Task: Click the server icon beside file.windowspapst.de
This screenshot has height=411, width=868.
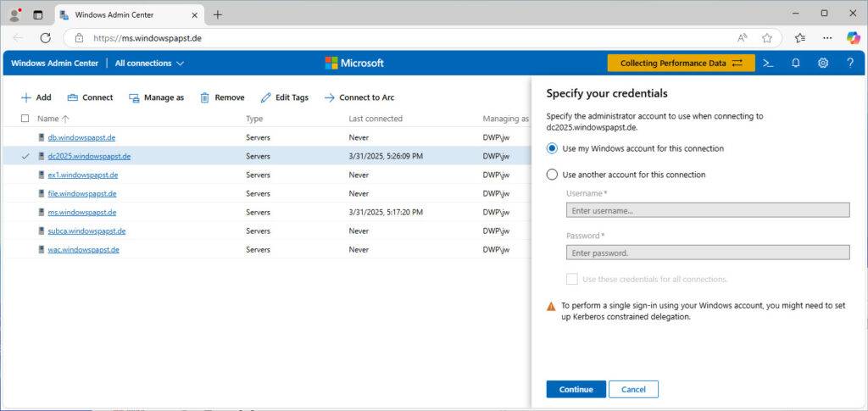Action: pyautogui.click(x=41, y=193)
